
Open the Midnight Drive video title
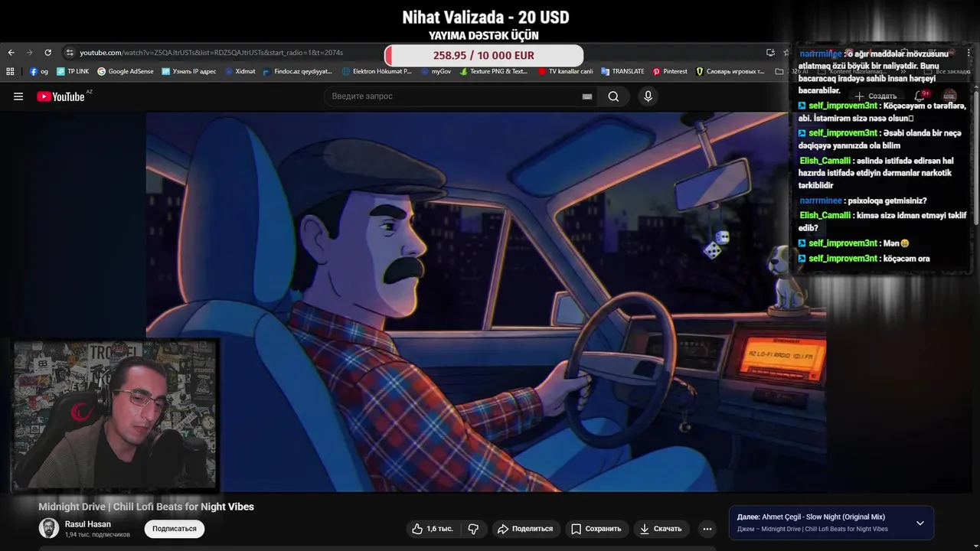(146, 507)
